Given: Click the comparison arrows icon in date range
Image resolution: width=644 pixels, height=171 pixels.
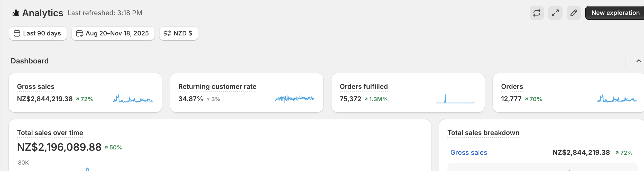Looking at the screenshot, I should (79, 33).
